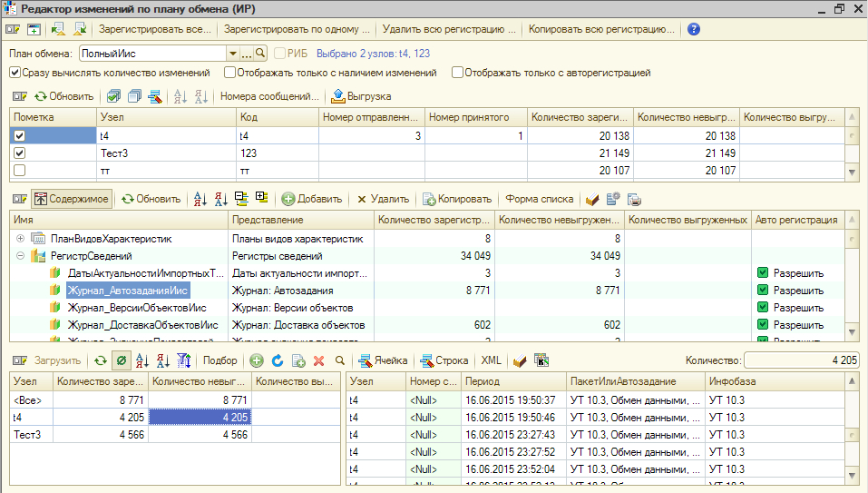Toggle auto registration for ДатыАктуальностиИмпортныхТ...
The height and width of the screenshot is (493, 868).
tap(763, 272)
